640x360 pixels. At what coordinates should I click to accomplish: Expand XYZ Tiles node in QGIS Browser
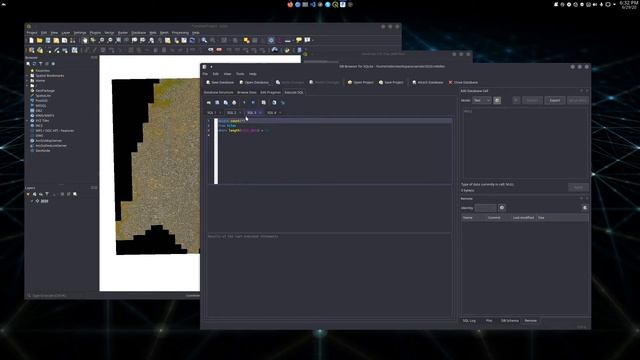pos(27,121)
